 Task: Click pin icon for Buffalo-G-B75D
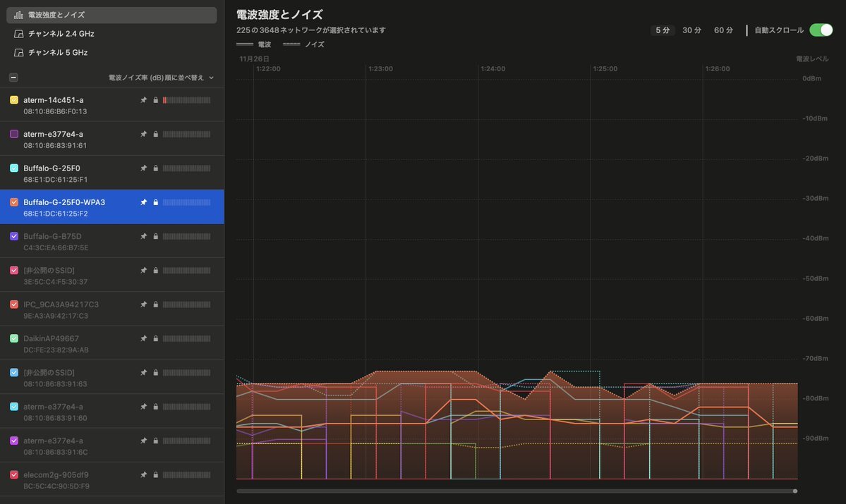point(144,236)
